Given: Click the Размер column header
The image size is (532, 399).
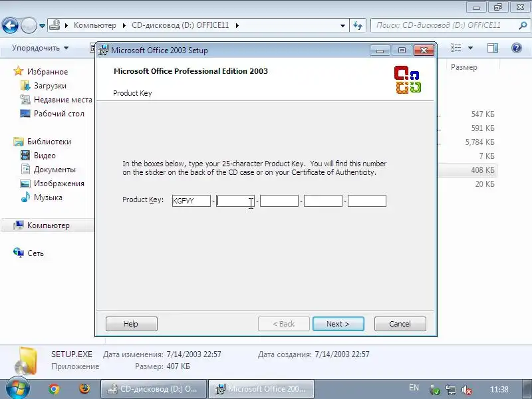Looking at the screenshot, I should point(464,67).
